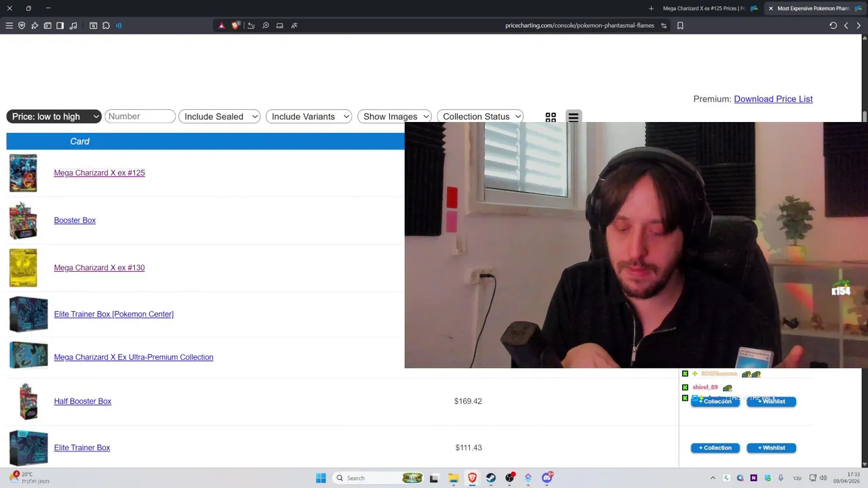
Task: Click the gold Mega Charizard #130 thumbnail
Action: [23, 268]
